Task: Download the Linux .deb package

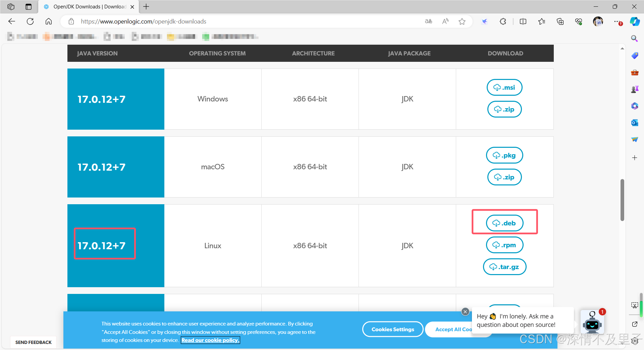Action: pos(504,223)
